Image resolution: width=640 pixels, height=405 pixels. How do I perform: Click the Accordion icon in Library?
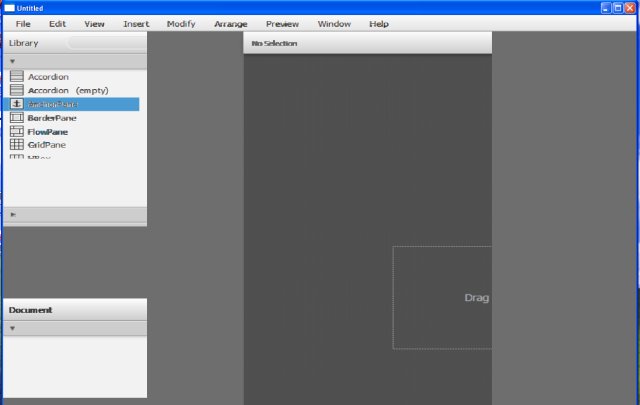17,76
